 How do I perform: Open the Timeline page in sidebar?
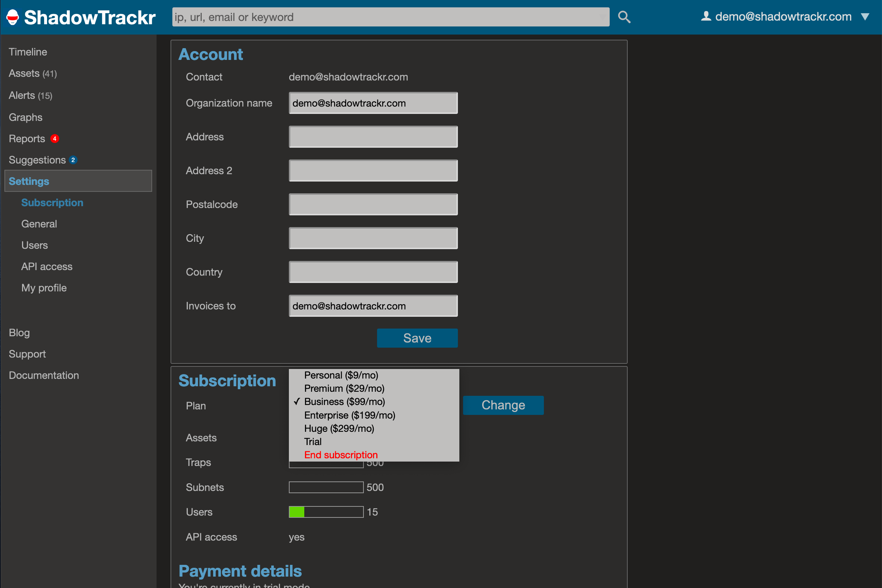(x=28, y=52)
